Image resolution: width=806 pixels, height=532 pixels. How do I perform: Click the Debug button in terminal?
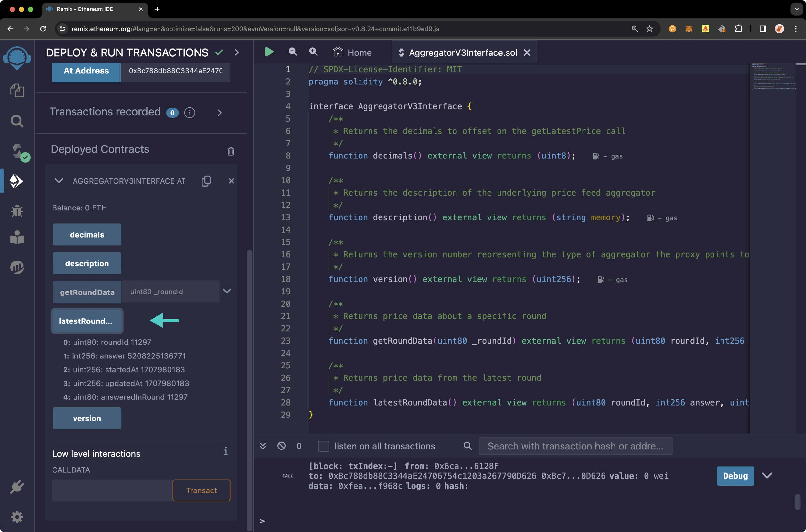pyautogui.click(x=735, y=476)
